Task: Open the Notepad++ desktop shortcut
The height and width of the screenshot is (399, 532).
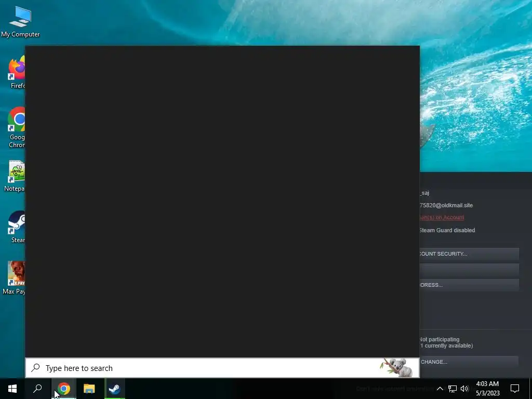Action: [x=15, y=176]
